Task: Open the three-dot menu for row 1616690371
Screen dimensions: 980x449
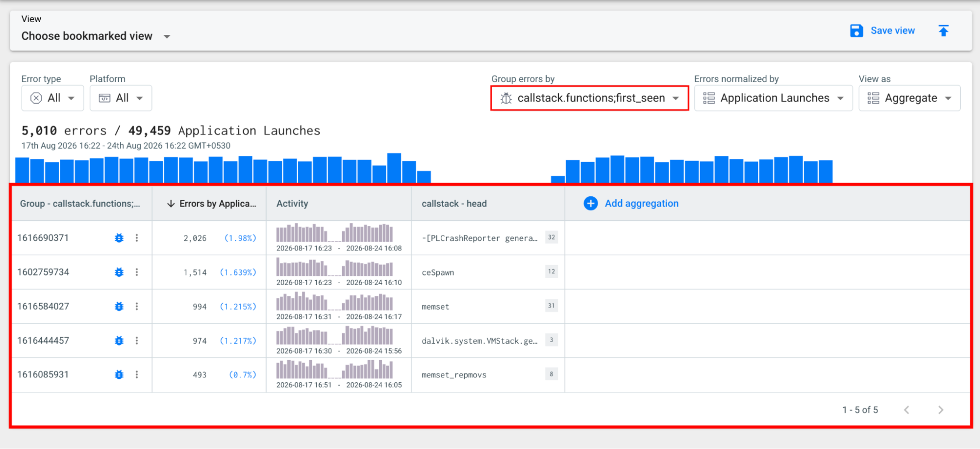Action: pyautogui.click(x=137, y=238)
